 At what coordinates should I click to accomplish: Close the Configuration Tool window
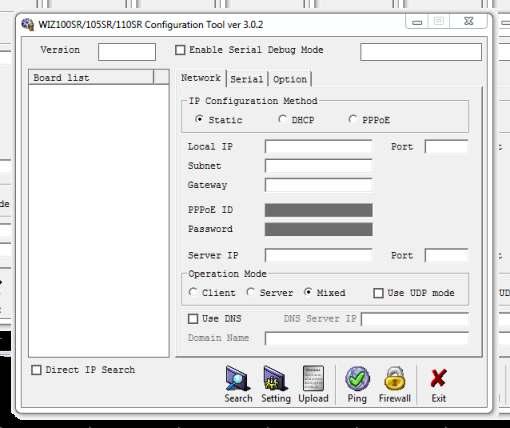(x=469, y=21)
